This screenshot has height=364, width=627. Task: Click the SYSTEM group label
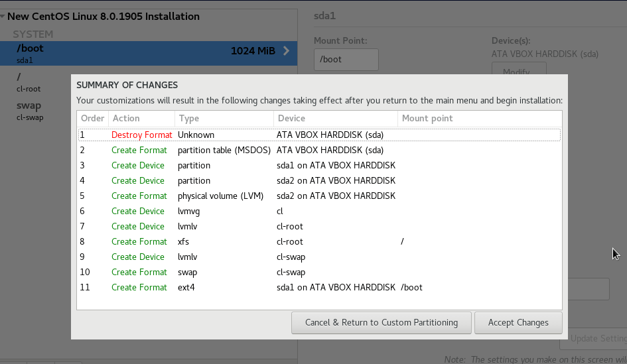click(33, 34)
